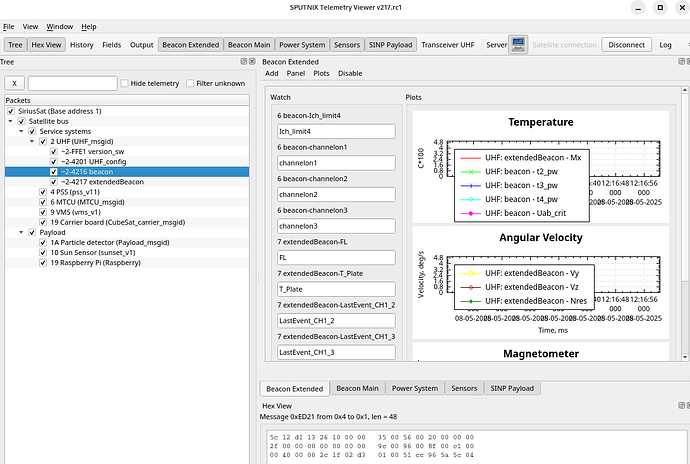Click the channelon1 watch field

337,163
